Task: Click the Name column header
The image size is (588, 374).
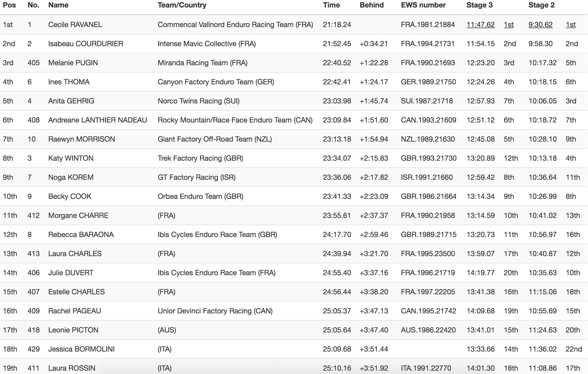Action: coord(58,5)
